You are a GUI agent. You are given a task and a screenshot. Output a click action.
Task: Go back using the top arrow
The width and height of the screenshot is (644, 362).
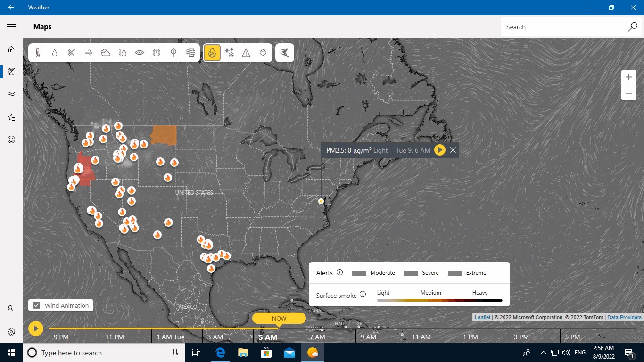11,7
